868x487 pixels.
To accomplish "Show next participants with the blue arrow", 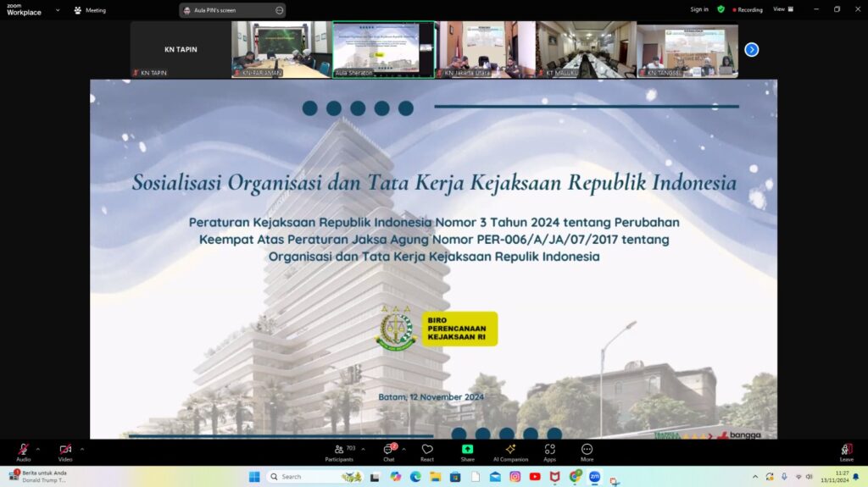I will click(752, 50).
